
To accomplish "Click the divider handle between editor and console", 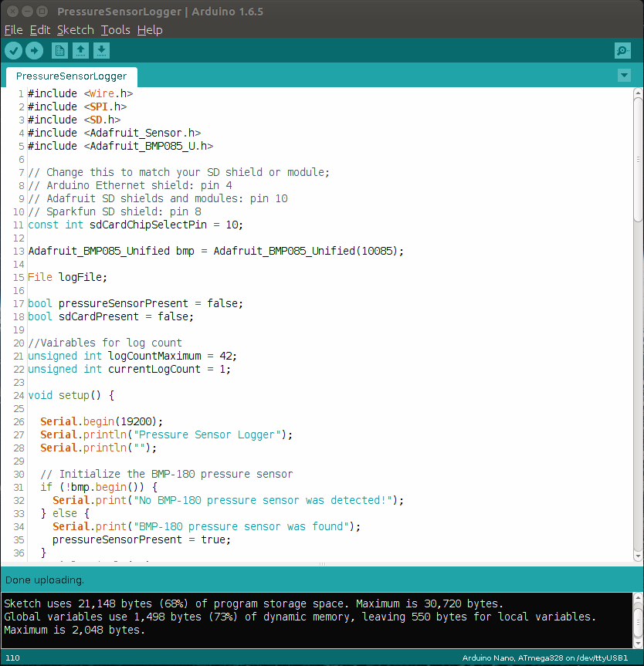I will (x=322, y=564).
